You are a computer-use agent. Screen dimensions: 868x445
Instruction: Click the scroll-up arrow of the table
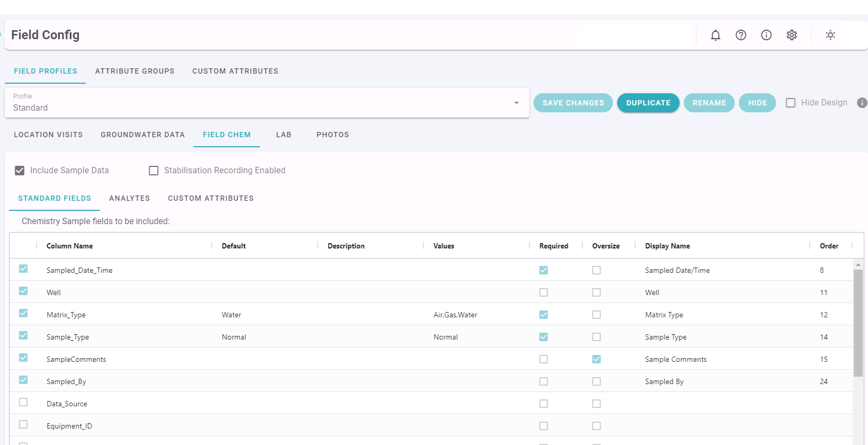pyautogui.click(x=858, y=264)
